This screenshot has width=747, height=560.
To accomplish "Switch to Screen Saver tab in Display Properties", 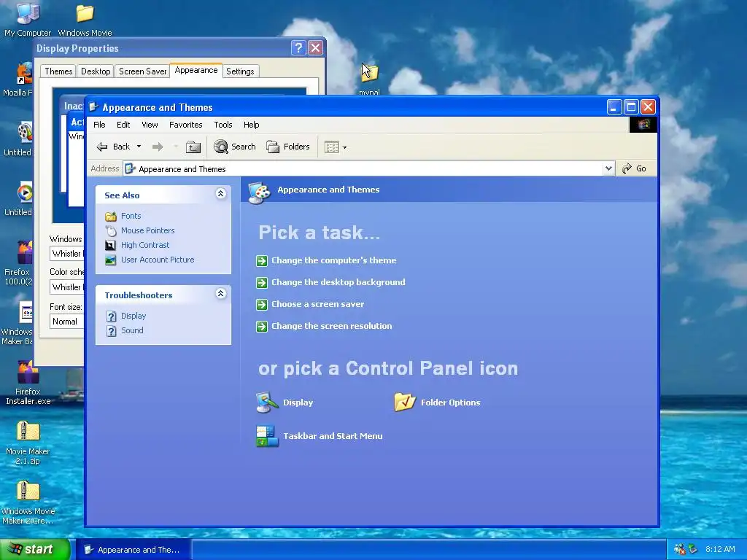I will pyautogui.click(x=142, y=71).
